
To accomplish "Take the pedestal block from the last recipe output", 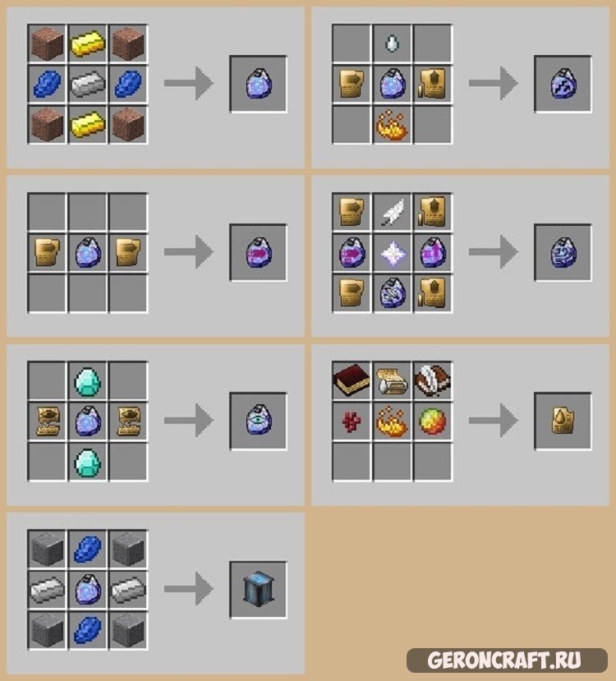I will pyautogui.click(x=259, y=588).
